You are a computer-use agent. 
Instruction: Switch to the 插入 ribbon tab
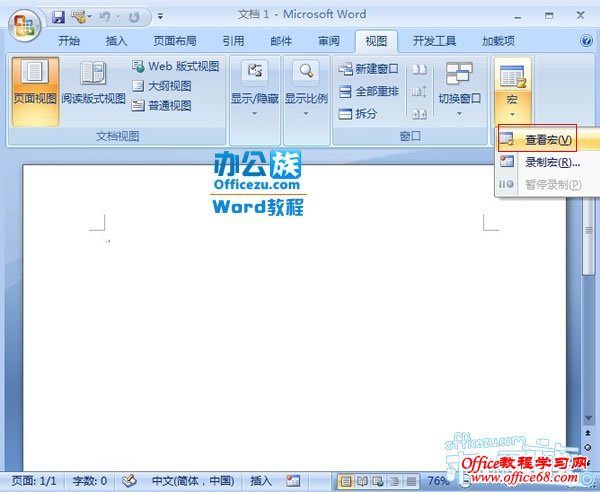116,41
